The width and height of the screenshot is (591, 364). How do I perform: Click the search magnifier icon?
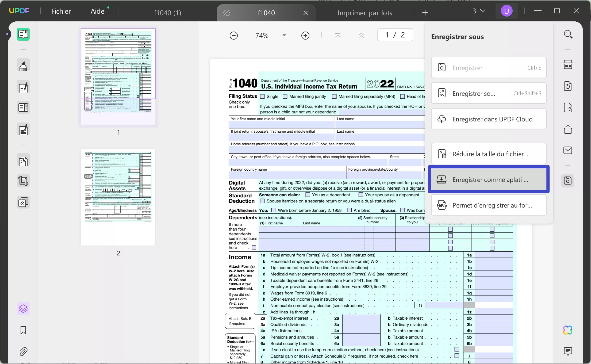568,35
